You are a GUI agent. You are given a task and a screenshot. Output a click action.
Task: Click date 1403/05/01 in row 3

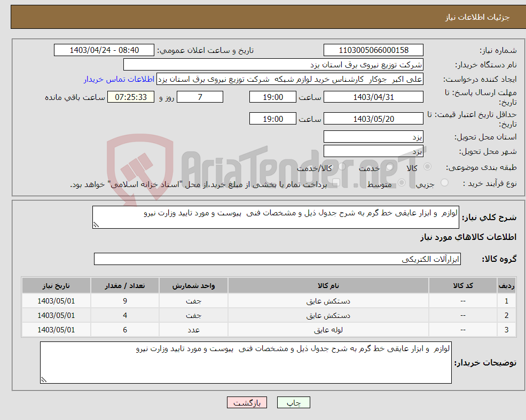(x=56, y=330)
